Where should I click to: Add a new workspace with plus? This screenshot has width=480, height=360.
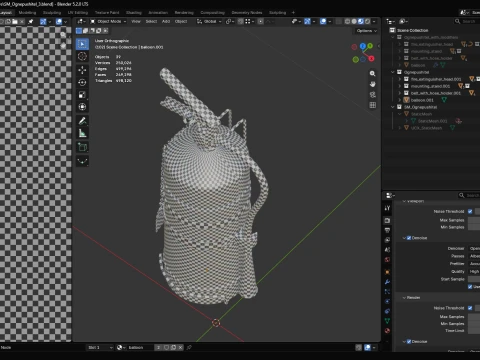pyautogui.click(x=293, y=13)
